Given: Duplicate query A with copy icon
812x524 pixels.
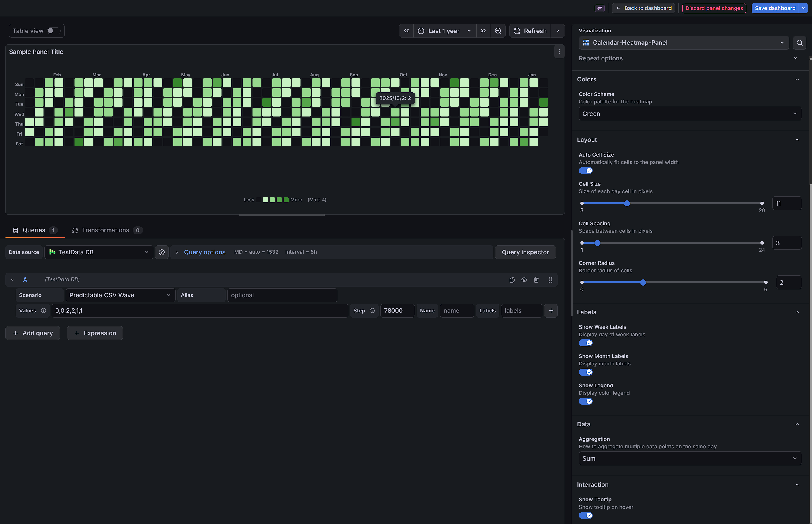Looking at the screenshot, I should point(512,280).
